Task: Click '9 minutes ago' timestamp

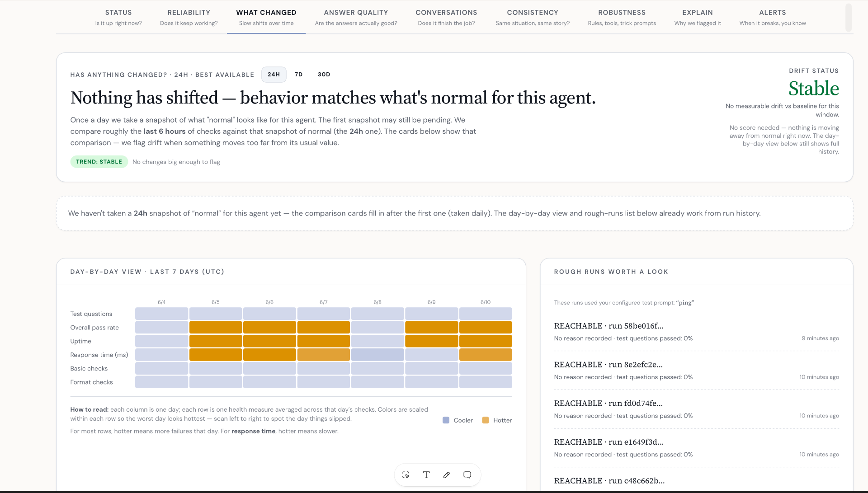Action: (820, 338)
